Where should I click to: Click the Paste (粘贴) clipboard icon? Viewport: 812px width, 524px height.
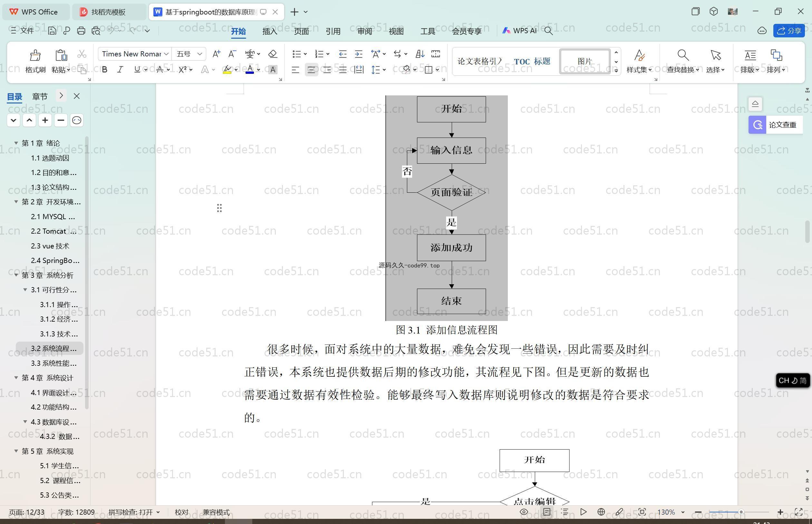tap(61, 55)
